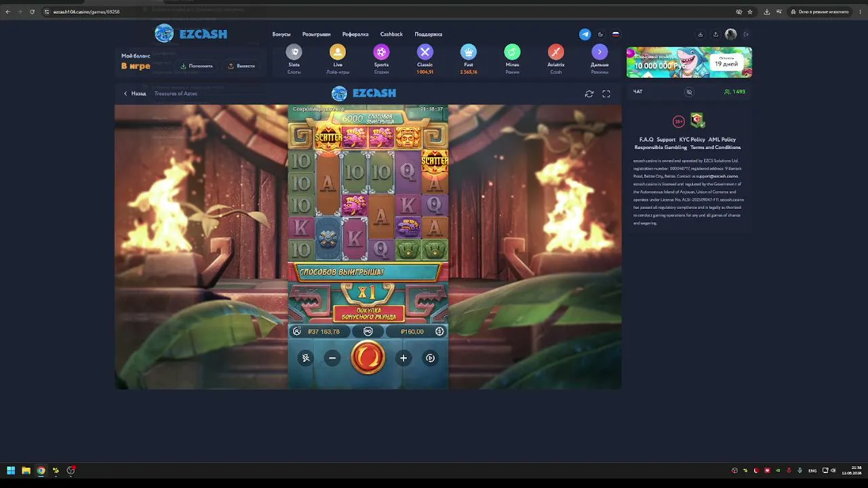Open the Aviatrix crash game icon

(x=556, y=53)
